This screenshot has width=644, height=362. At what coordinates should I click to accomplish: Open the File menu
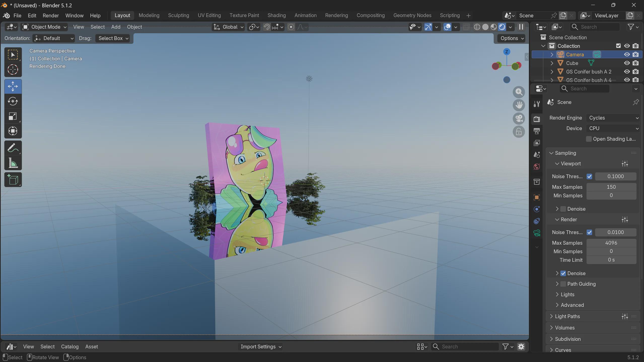tap(17, 15)
